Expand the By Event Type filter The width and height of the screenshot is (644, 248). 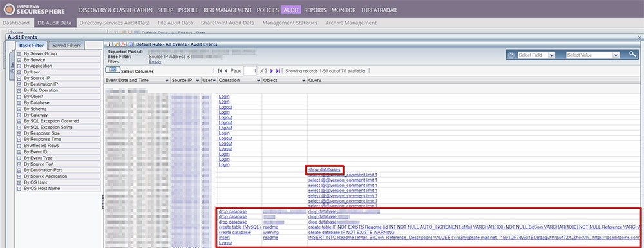click(x=19, y=158)
